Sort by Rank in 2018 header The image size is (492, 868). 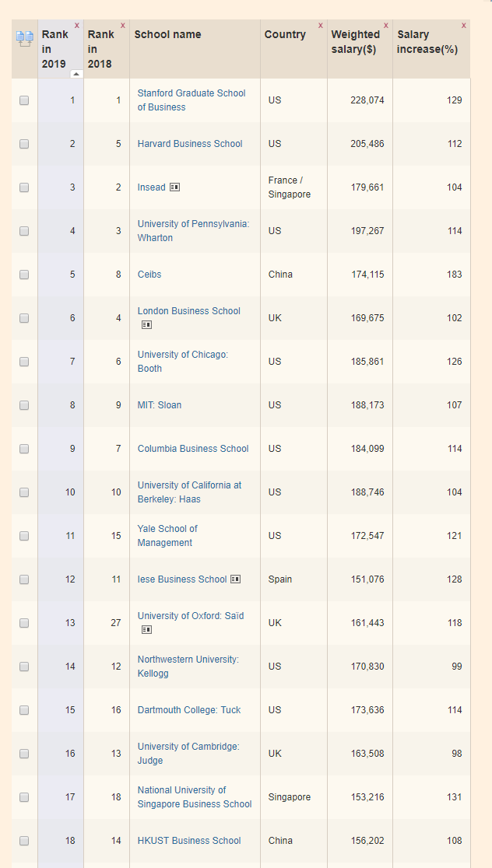point(100,49)
